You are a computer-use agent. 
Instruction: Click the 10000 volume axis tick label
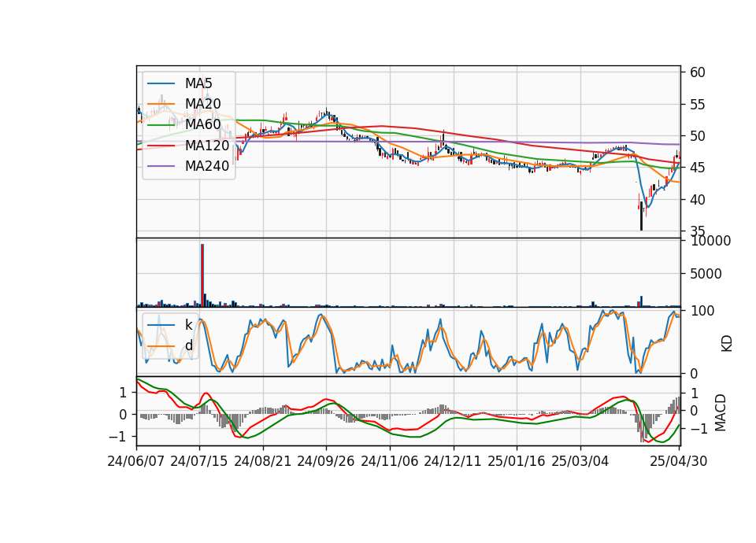pos(710,241)
